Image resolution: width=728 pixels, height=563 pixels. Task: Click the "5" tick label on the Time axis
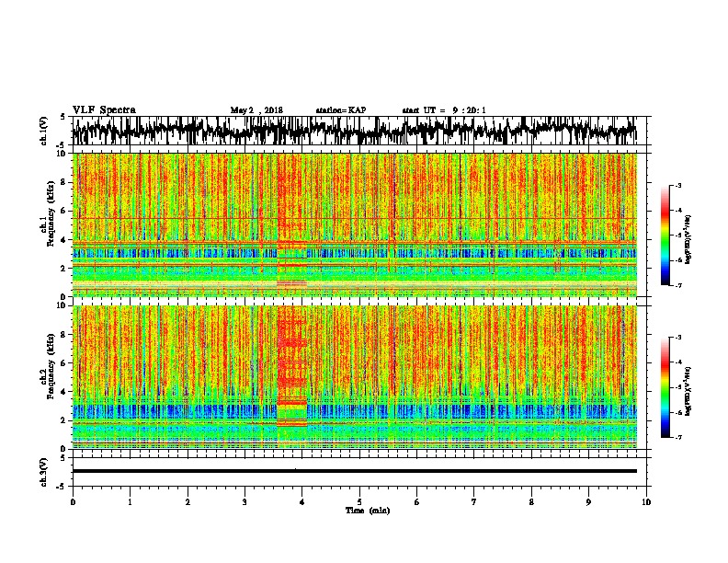(359, 502)
